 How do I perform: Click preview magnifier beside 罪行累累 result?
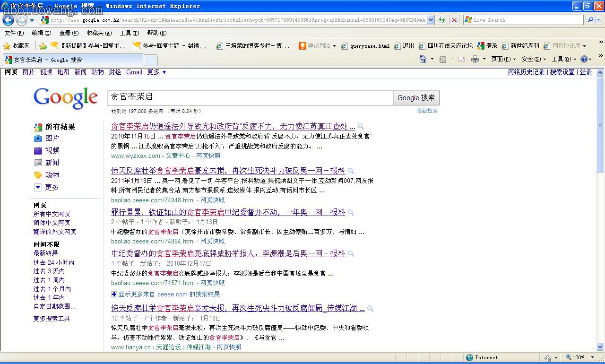[351, 213]
